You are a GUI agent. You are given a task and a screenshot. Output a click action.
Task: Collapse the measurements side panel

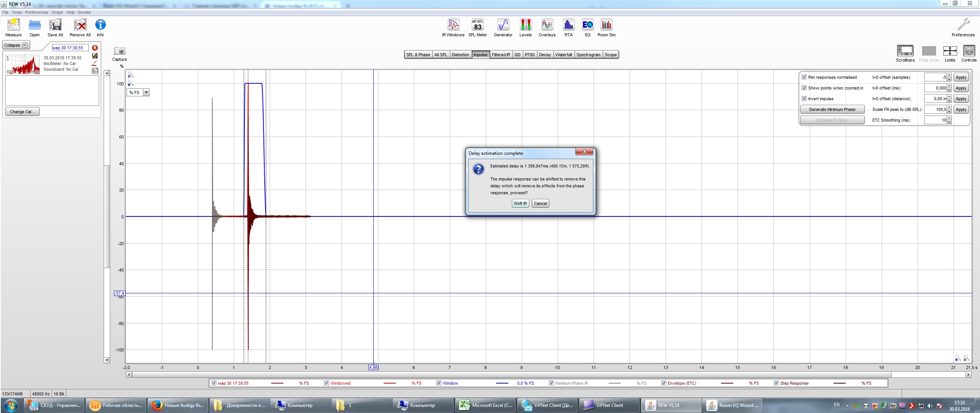pos(16,45)
